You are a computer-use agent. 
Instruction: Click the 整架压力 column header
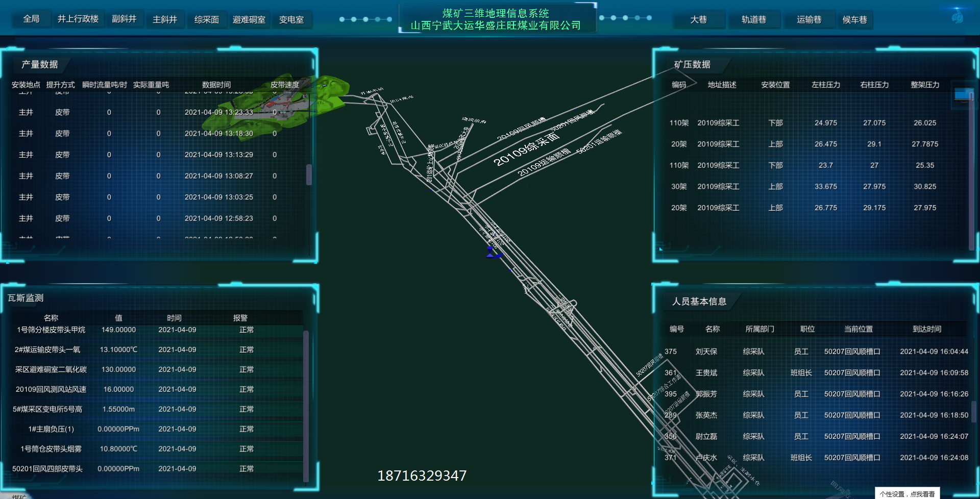pos(925,85)
